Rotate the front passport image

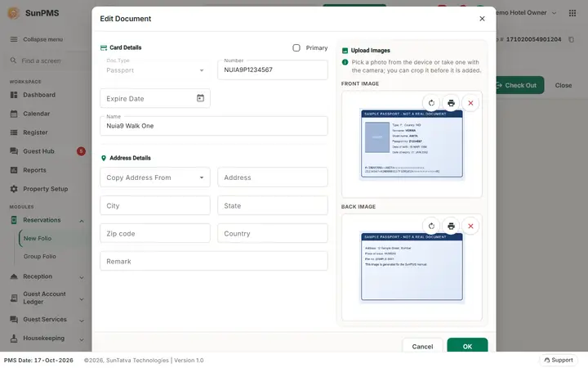(431, 103)
